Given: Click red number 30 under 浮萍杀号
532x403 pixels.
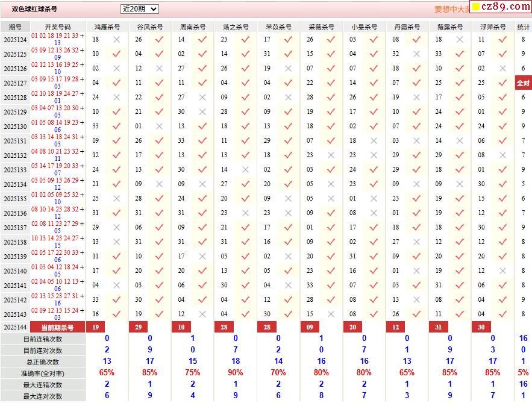Looking at the screenshot, I should [x=481, y=327].
